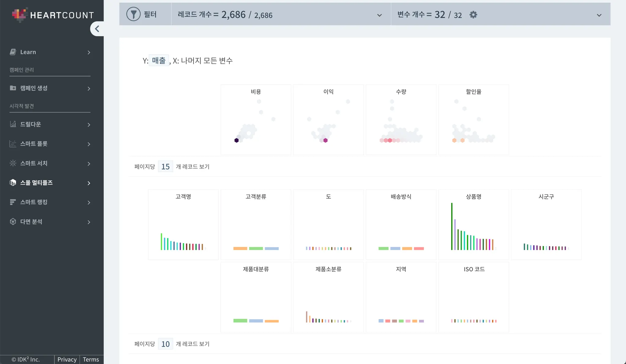Click the 드릴다운 chart icon
This screenshot has height=364, width=626.
(13, 124)
